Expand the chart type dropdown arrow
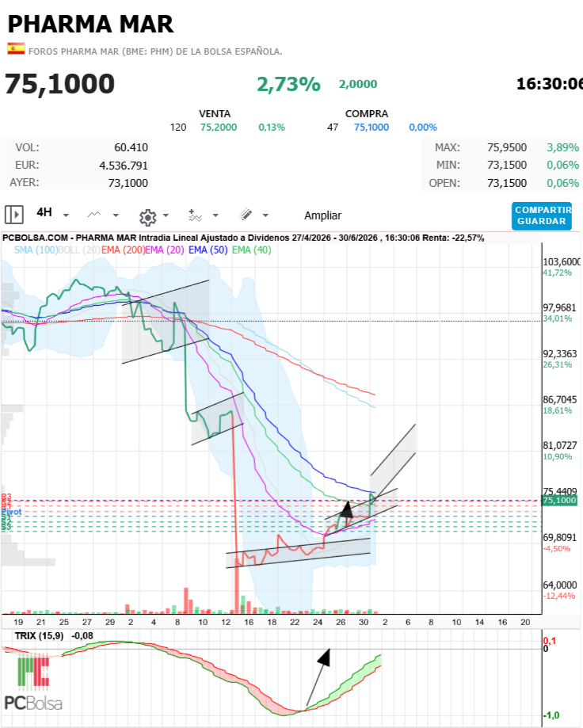This screenshot has height=728, width=583. point(116,215)
